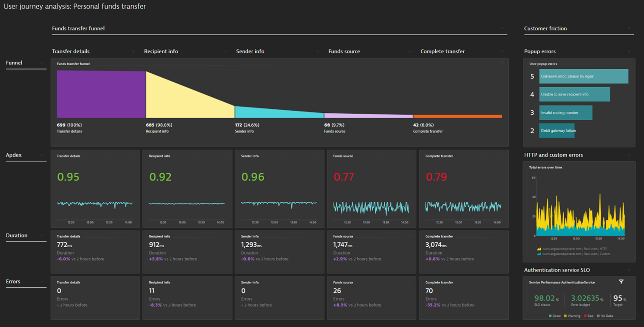Open the Transfer details column dropdown
Viewport: 644px width, 327px height.
(134, 51)
